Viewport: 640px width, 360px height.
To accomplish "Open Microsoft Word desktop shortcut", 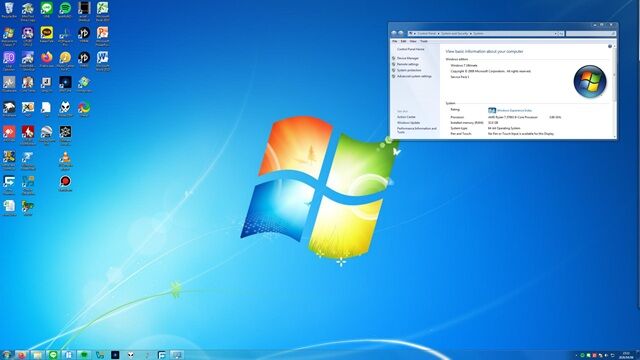I will (x=102, y=61).
